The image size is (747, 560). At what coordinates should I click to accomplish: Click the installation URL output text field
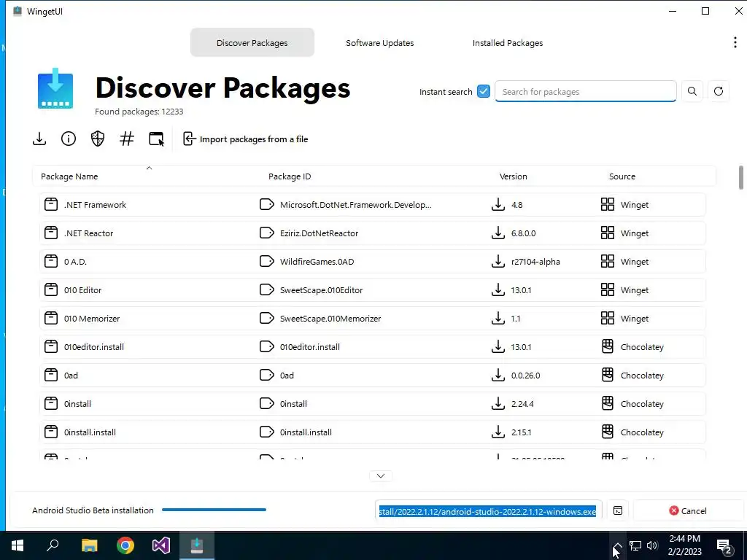pos(488,511)
